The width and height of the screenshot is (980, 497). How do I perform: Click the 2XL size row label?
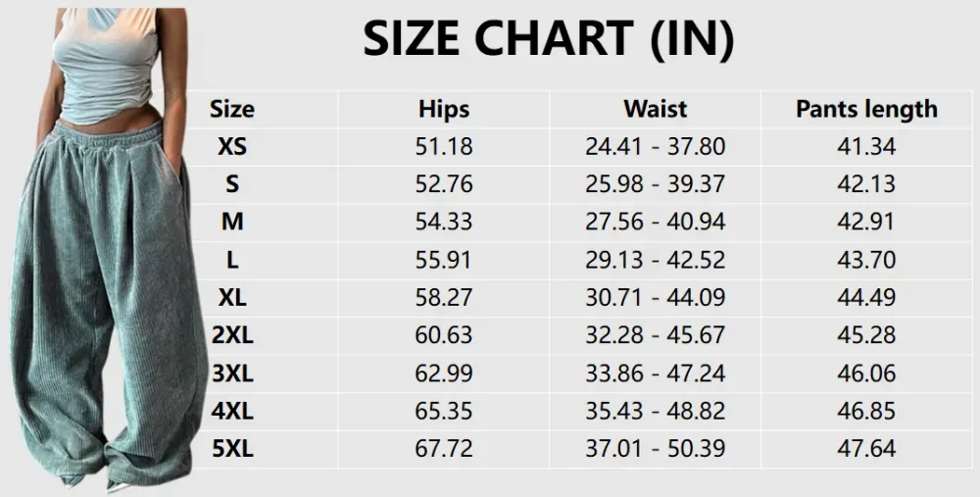(x=232, y=335)
